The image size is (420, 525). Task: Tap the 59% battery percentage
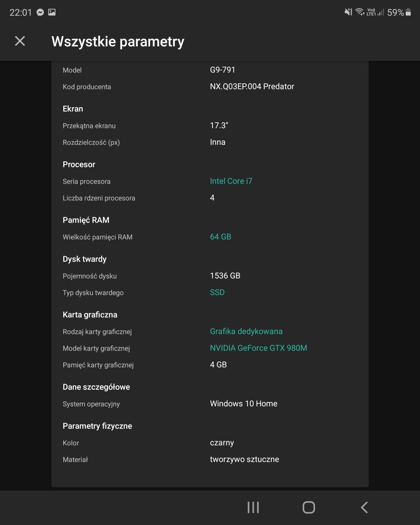[x=396, y=12]
